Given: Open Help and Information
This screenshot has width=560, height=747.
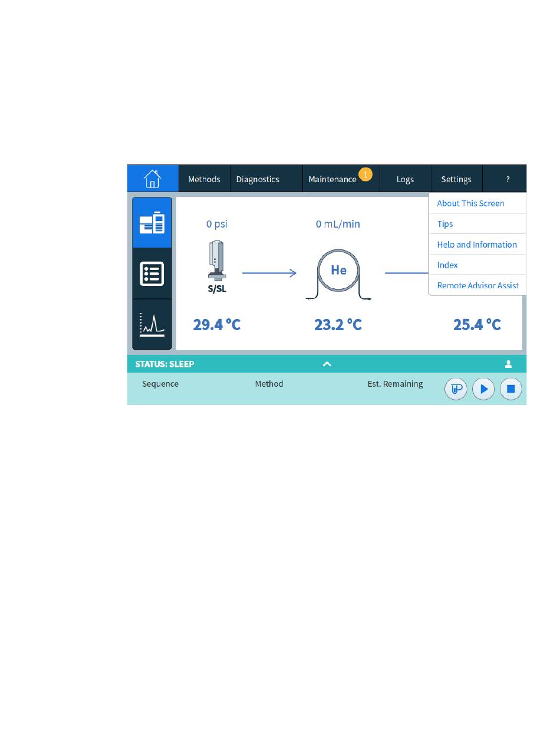Looking at the screenshot, I should pos(477,245).
